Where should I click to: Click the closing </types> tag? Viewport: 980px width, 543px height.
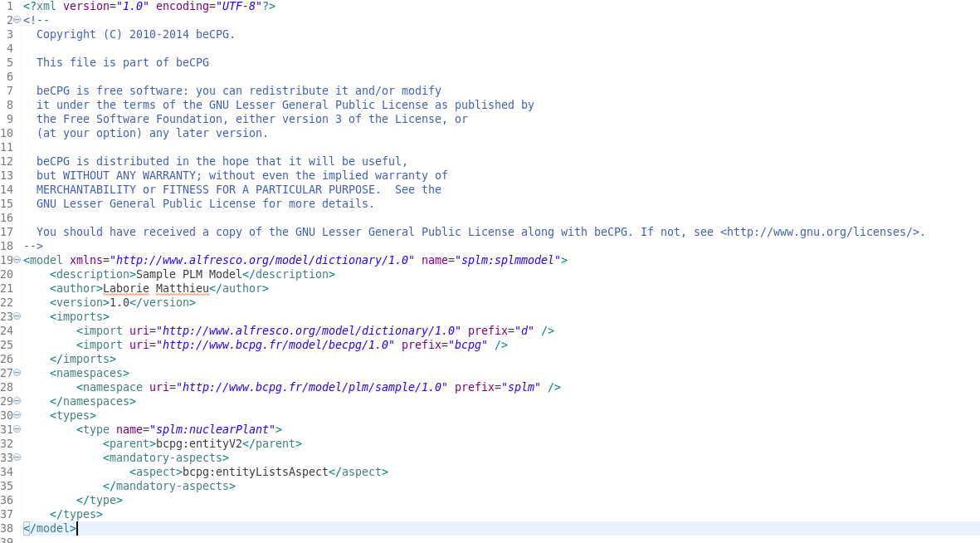pyautogui.click(x=76, y=514)
